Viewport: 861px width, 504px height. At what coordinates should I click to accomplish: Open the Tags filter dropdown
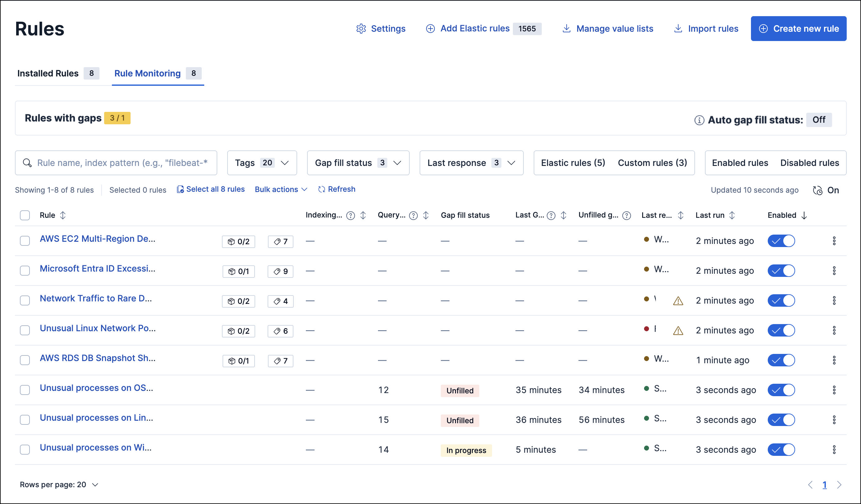pos(262,163)
